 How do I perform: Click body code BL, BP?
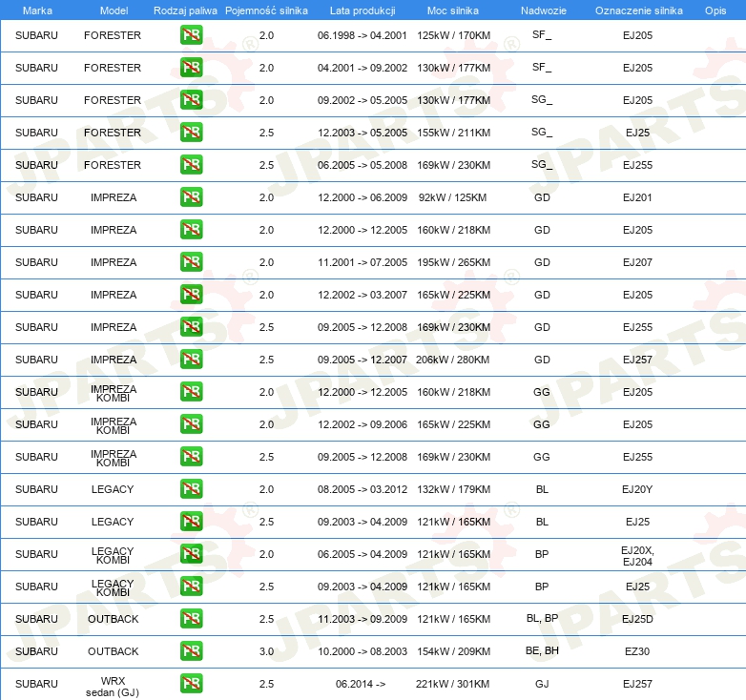click(x=542, y=618)
